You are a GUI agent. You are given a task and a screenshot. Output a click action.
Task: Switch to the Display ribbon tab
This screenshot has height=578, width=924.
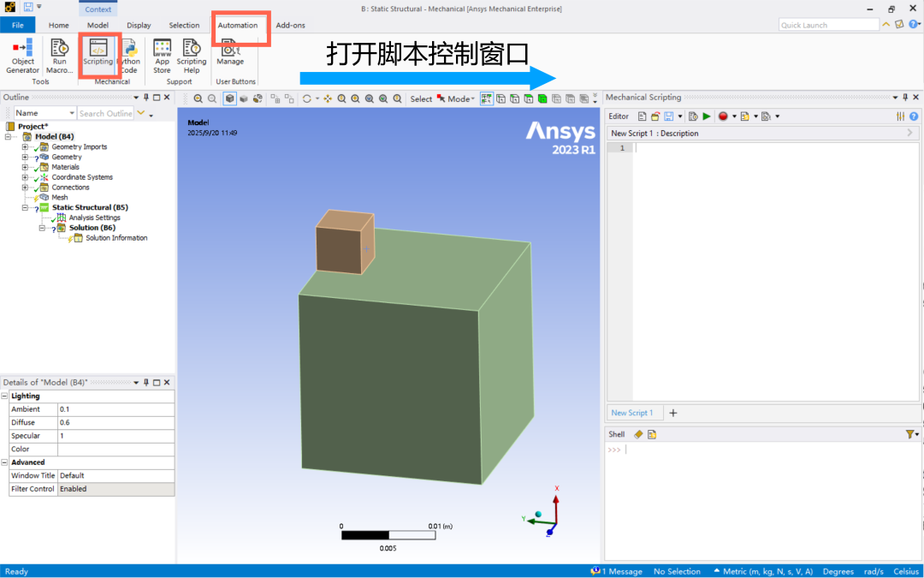(139, 26)
